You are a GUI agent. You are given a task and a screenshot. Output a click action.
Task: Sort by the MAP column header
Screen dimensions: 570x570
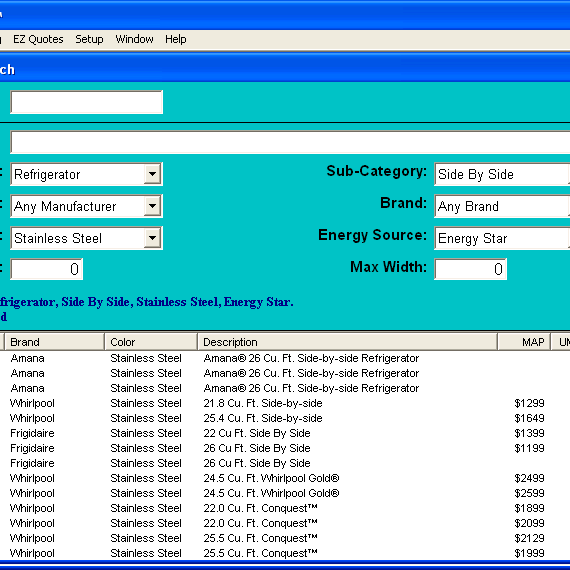[x=523, y=342]
